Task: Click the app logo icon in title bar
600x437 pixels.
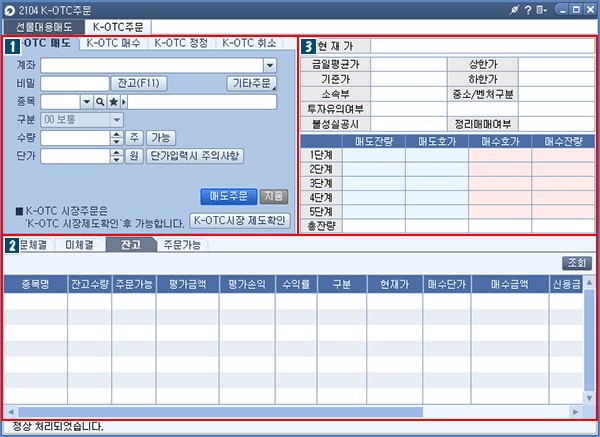Action: [x=9, y=11]
